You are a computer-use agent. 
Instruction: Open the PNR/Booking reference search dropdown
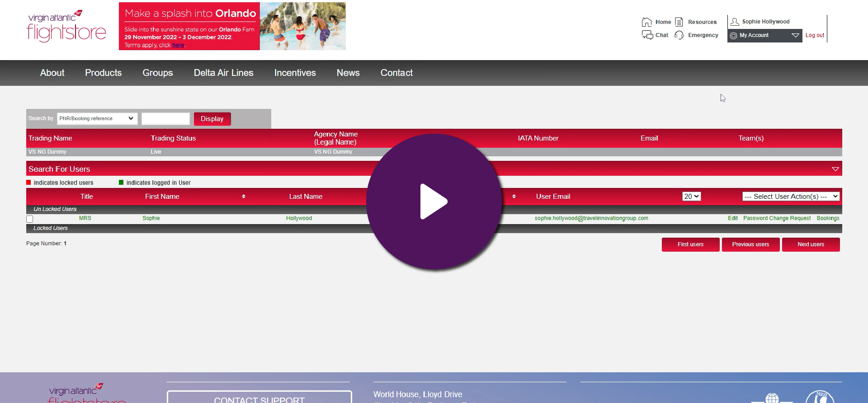point(97,118)
